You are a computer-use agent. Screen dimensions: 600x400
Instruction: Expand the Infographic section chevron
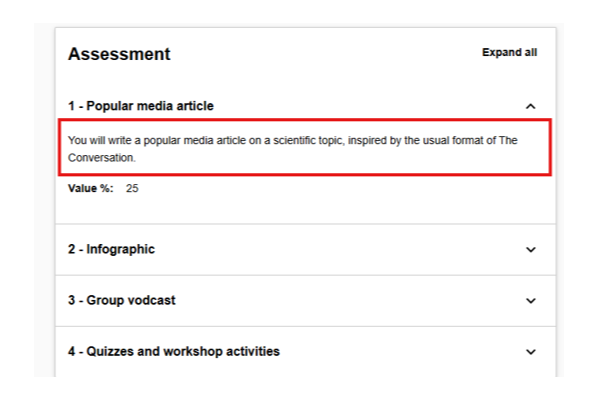coord(530,250)
